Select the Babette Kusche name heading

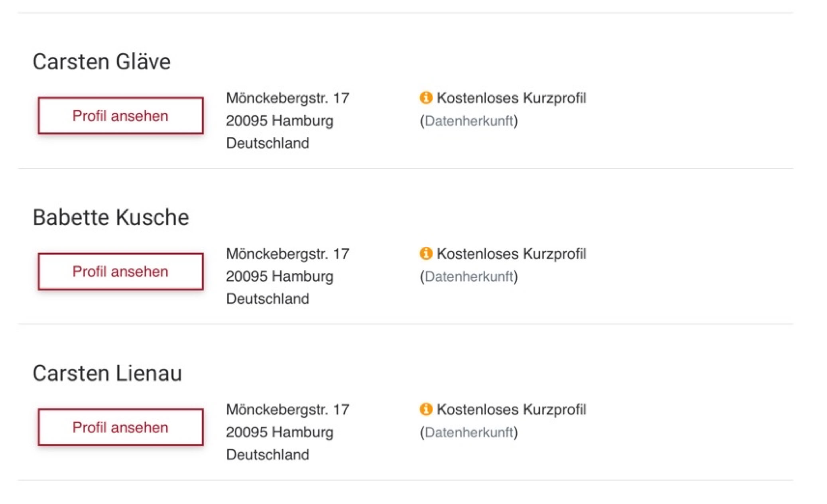(x=111, y=217)
